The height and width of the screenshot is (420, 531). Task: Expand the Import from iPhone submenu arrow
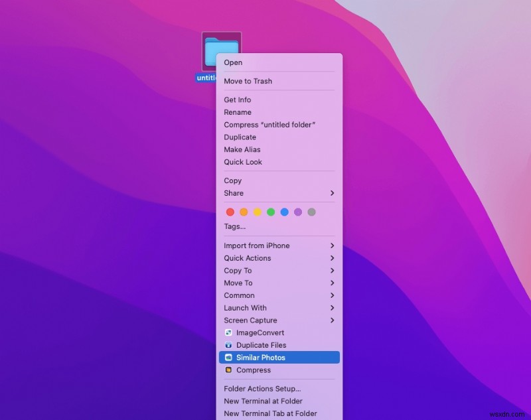tap(333, 245)
